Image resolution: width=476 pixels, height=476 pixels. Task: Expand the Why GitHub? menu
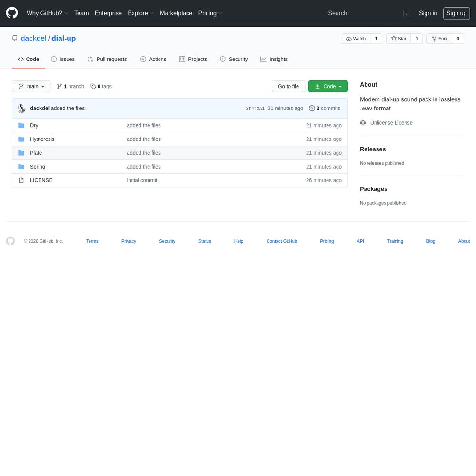click(x=47, y=13)
